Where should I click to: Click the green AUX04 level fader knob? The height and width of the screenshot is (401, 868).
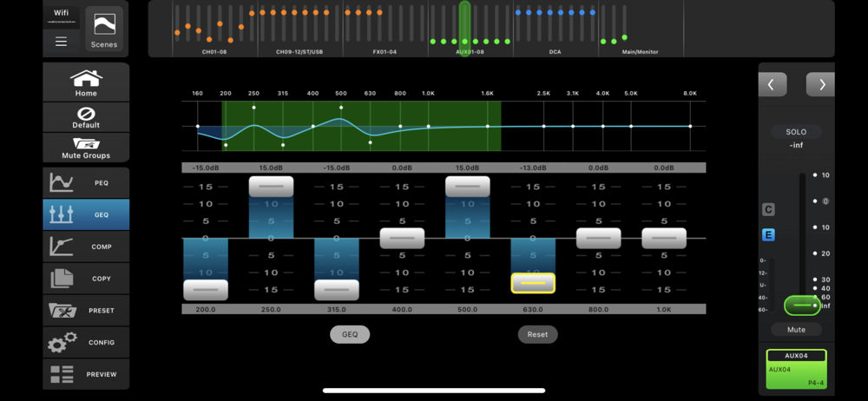(802, 306)
